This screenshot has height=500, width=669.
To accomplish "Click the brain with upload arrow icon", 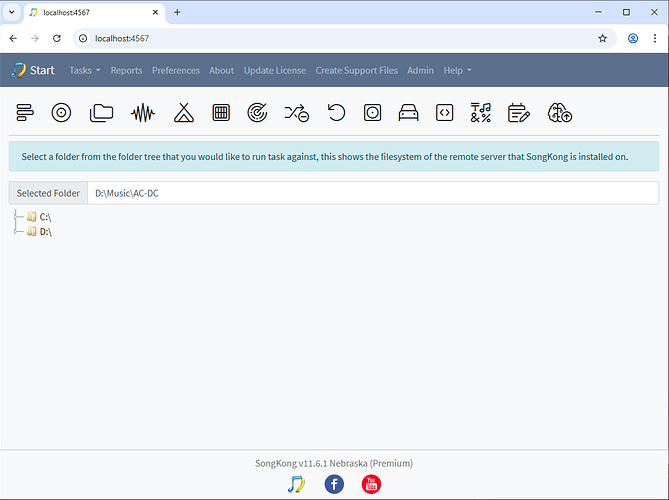I will pyautogui.click(x=560, y=113).
